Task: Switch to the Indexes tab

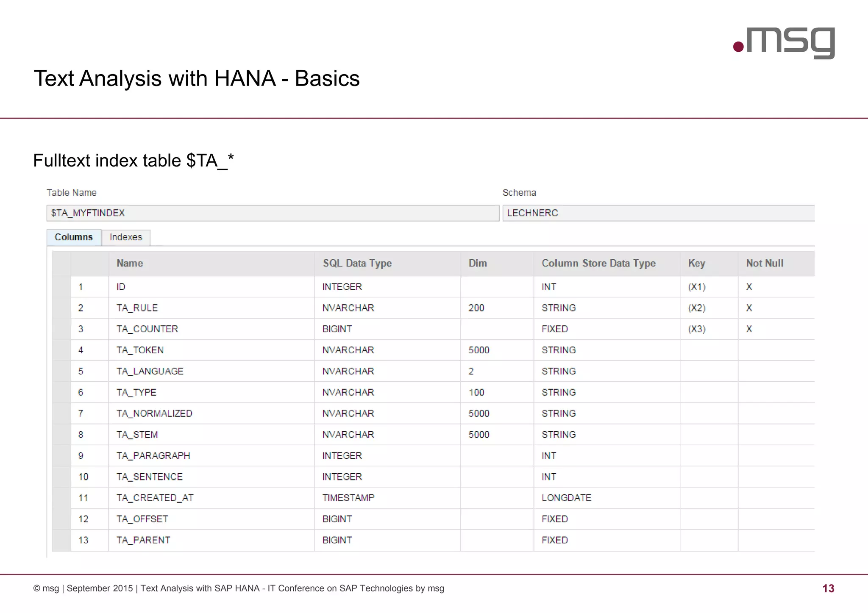Action: [x=126, y=237]
